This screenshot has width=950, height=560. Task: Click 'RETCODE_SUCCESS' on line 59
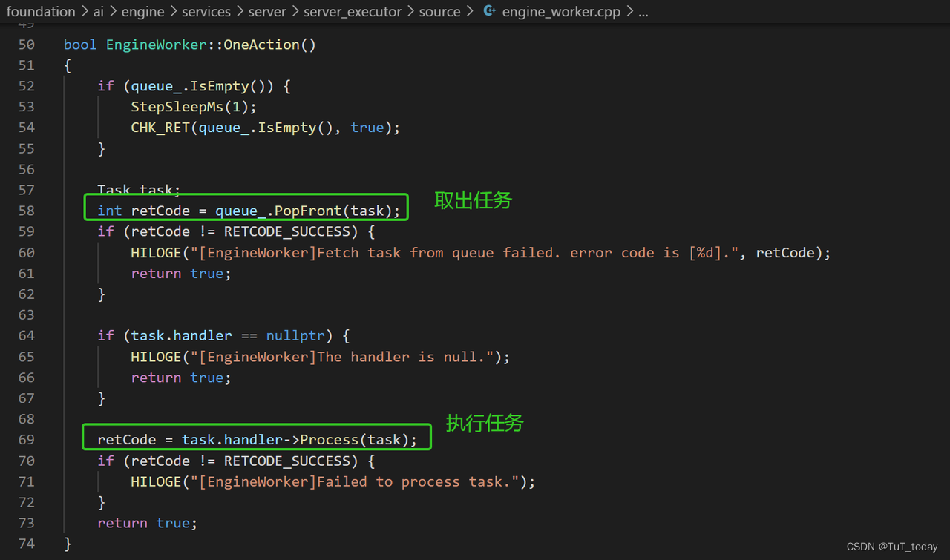click(286, 231)
